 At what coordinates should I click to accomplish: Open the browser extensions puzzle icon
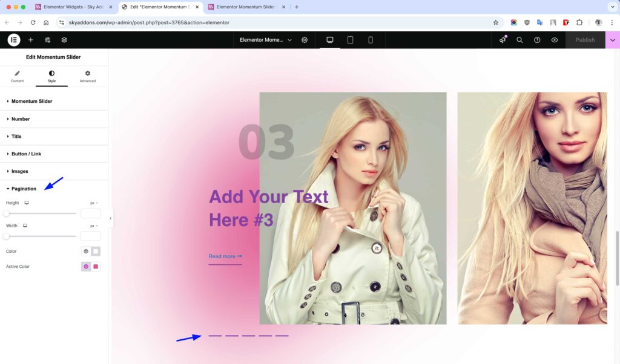pos(579,22)
